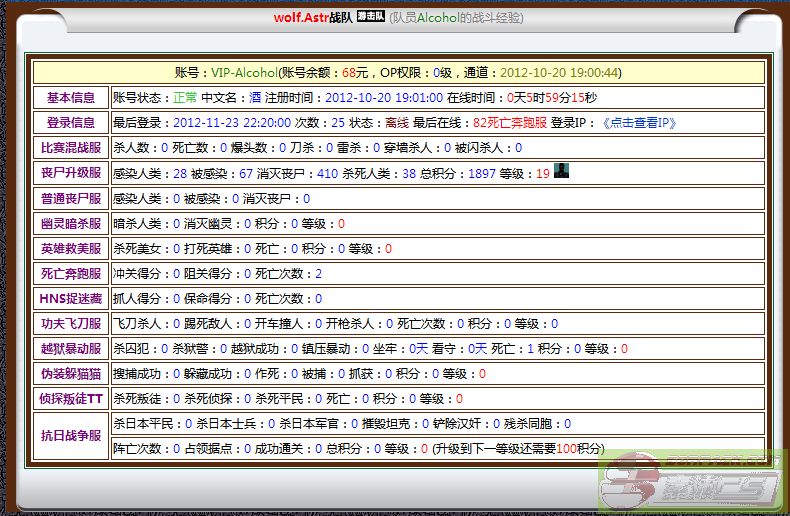This screenshot has width=790, height=516.
Task: Click the Alcohol member name in title
Action: click(438, 18)
